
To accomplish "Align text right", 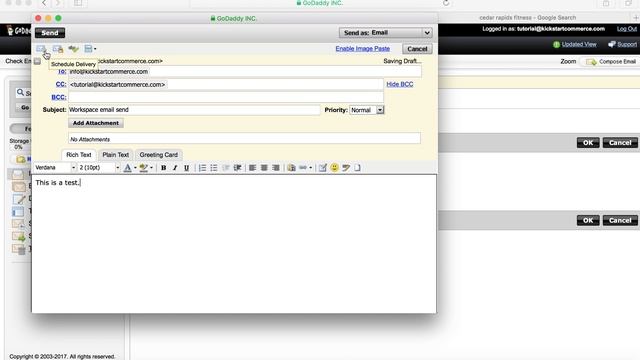I will point(276,168).
